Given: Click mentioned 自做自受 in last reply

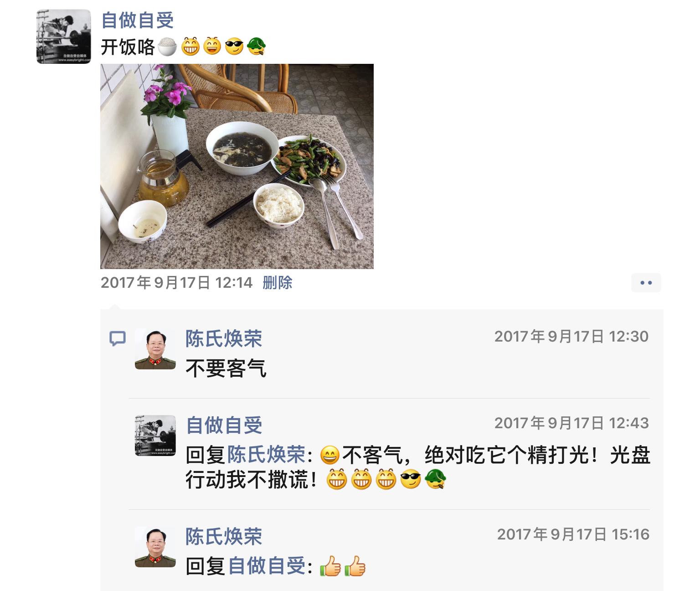Looking at the screenshot, I should click(267, 566).
